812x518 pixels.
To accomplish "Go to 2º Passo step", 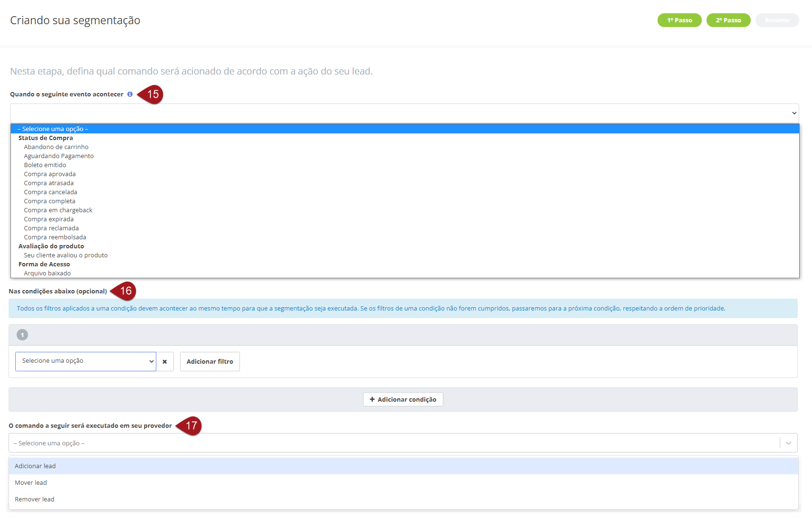I will tap(728, 20).
